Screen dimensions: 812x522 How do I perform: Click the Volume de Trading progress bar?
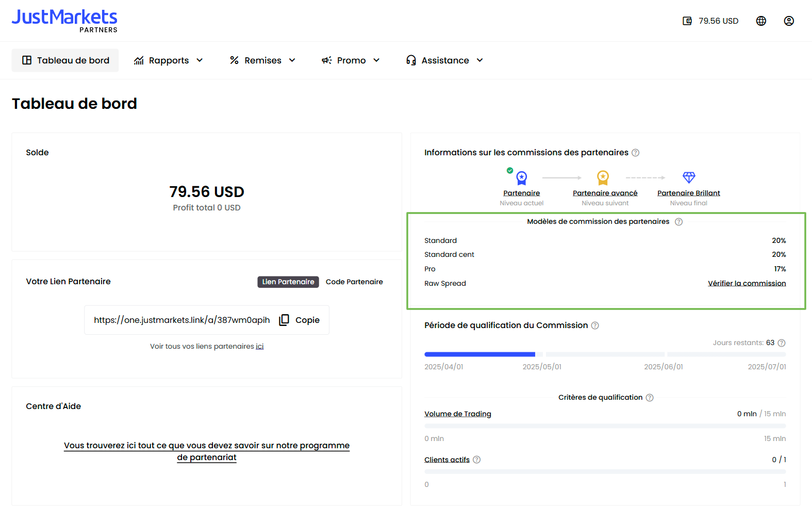click(605, 426)
